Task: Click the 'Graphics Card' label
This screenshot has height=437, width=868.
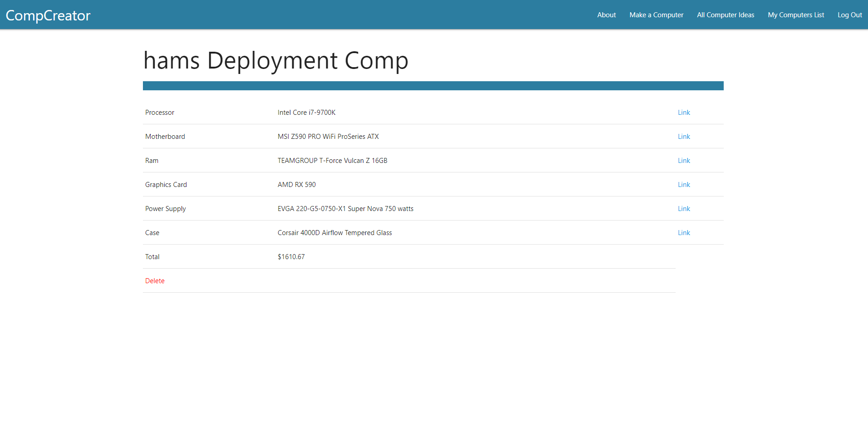Action: [x=166, y=185]
